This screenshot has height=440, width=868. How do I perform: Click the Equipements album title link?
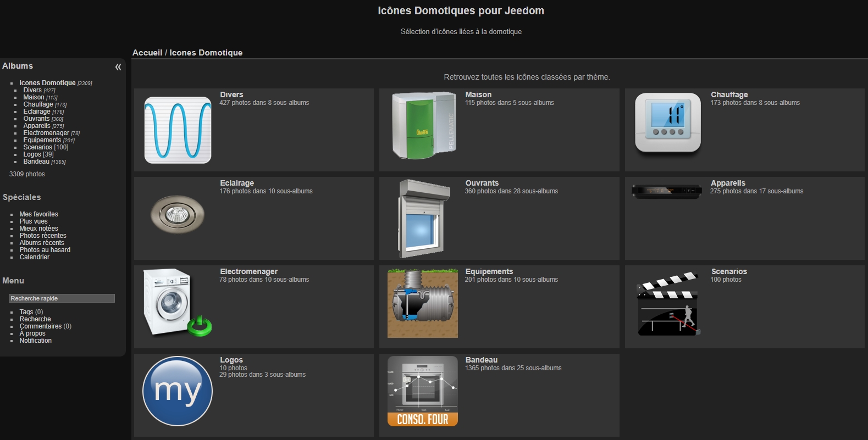point(489,271)
